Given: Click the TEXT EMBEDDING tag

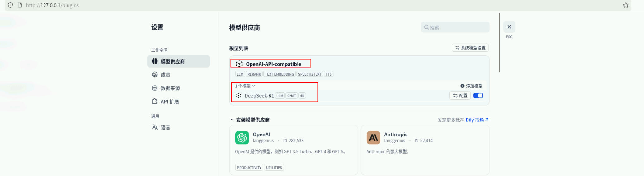Looking at the screenshot, I should [x=280, y=74].
